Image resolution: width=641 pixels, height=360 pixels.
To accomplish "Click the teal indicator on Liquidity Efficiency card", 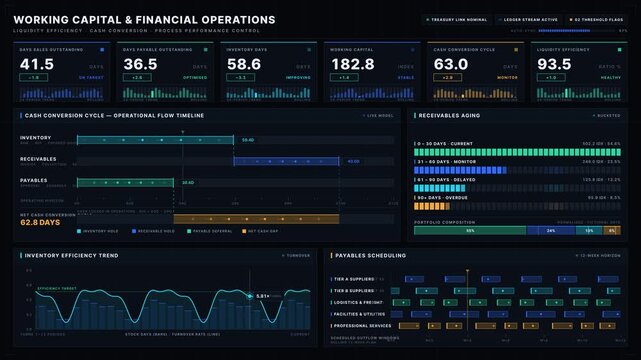I will coord(619,50).
